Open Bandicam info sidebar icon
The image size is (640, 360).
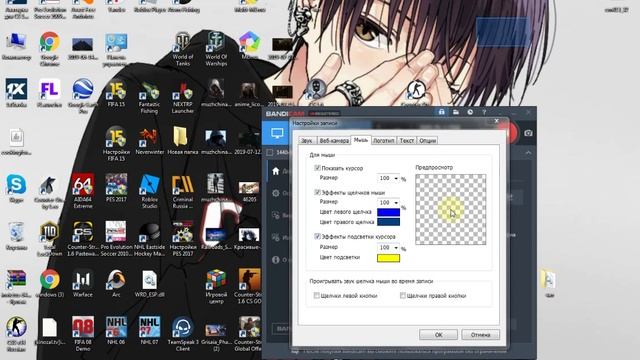276,260
